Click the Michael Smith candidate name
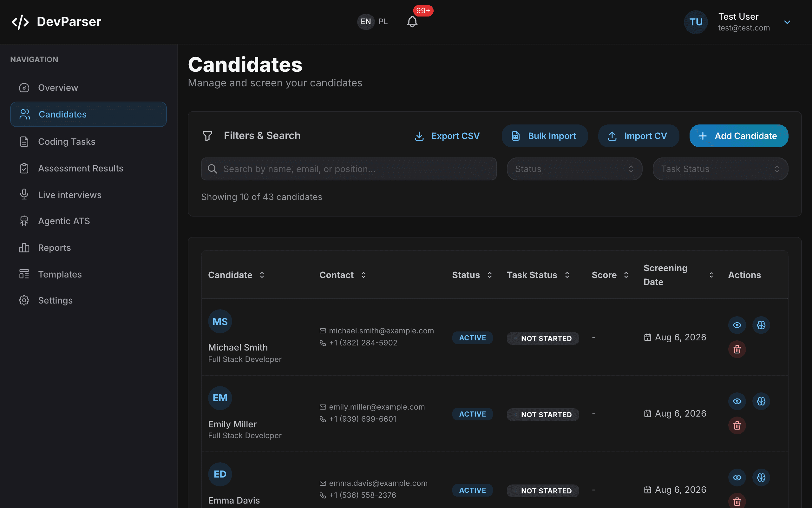Viewport: 812px width, 508px height. tap(238, 347)
